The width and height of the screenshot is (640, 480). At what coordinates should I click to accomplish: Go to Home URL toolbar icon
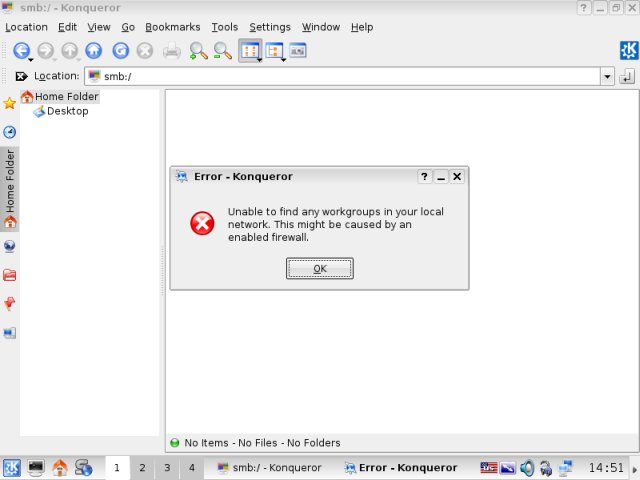pyautogui.click(x=94, y=51)
